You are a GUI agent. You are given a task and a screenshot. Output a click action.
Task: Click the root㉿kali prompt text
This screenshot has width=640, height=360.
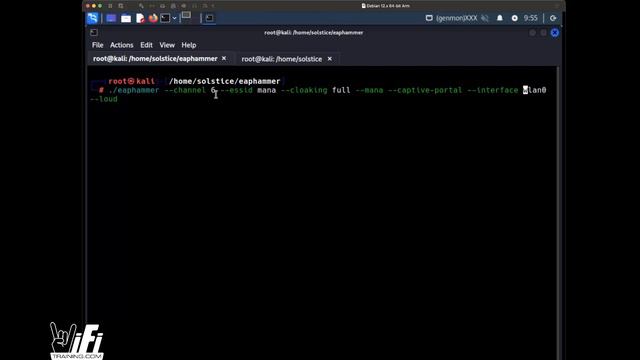pyautogui.click(x=131, y=81)
